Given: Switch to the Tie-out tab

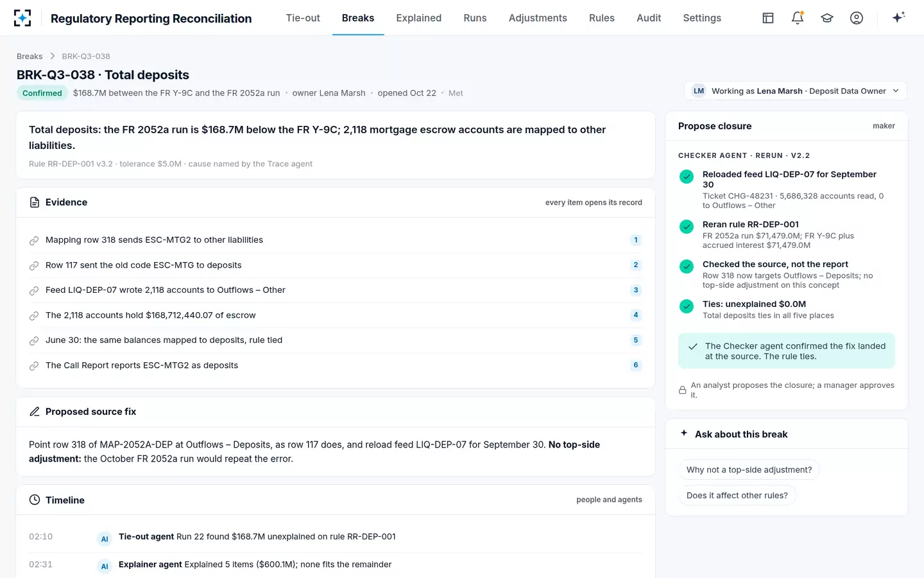Looking at the screenshot, I should tap(303, 18).
